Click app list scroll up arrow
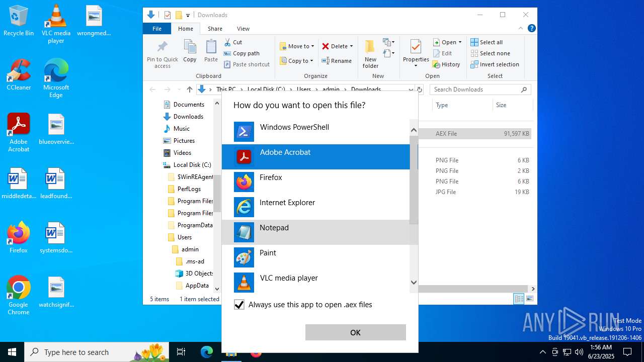The width and height of the screenshot is (644, 362). 414,130
